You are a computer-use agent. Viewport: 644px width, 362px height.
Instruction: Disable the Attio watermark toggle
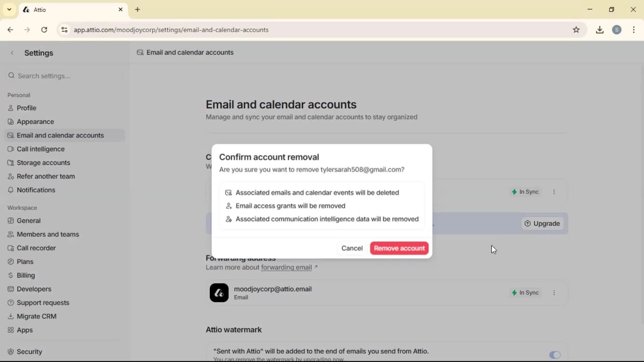pos(555,355)
